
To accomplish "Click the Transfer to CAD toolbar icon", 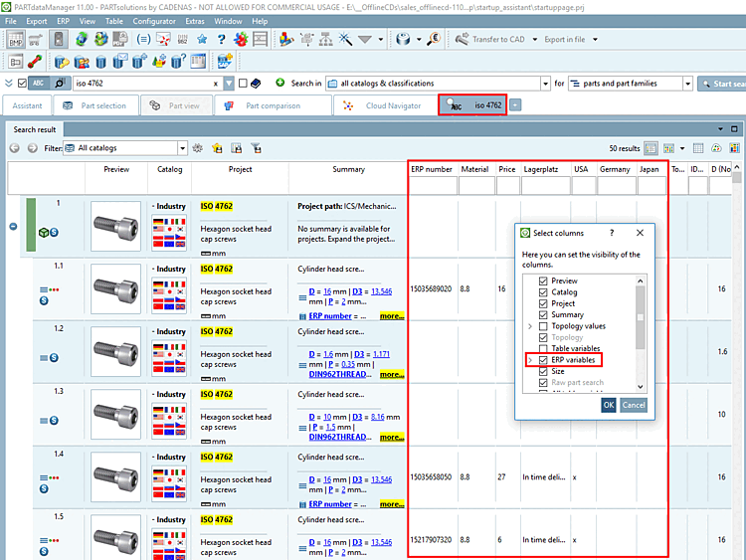I will [x=462, y=40].
